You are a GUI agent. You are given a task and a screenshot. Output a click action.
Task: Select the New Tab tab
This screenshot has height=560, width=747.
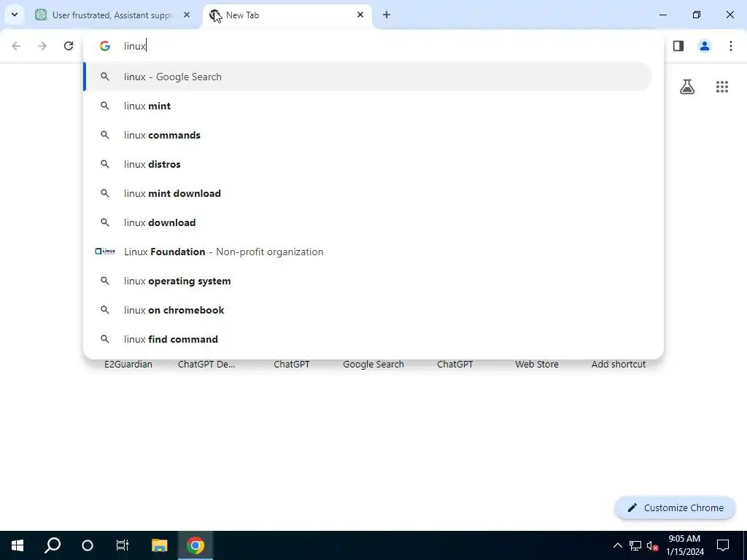tap(287, 15)
